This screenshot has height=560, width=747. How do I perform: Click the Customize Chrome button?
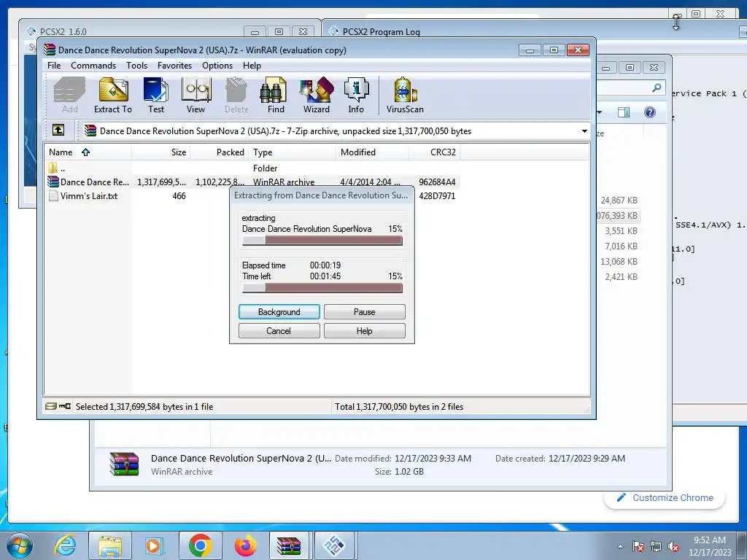pos(665,497)
